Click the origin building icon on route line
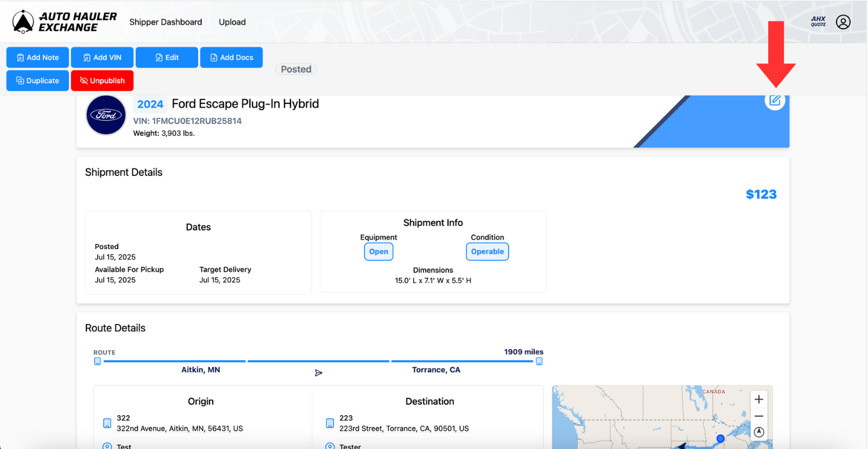The image size is (868, 449). click(97, 361)
